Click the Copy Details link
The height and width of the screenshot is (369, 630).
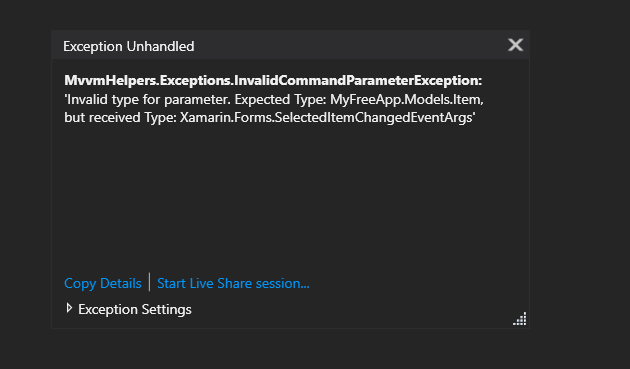(x=103, y=283)
